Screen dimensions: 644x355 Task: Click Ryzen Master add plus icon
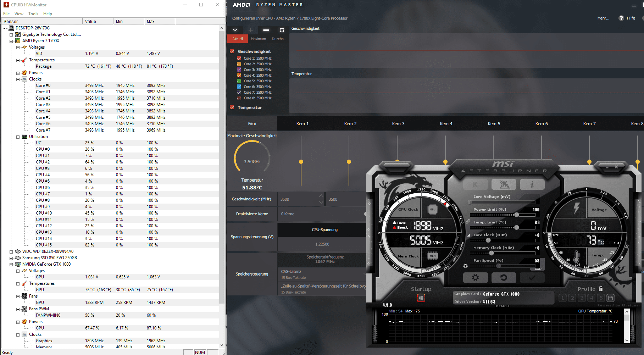[x=251, y=30]
